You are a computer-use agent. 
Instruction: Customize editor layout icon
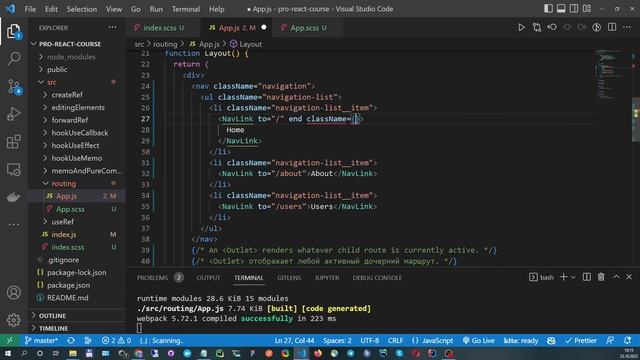tap(587, 9)
